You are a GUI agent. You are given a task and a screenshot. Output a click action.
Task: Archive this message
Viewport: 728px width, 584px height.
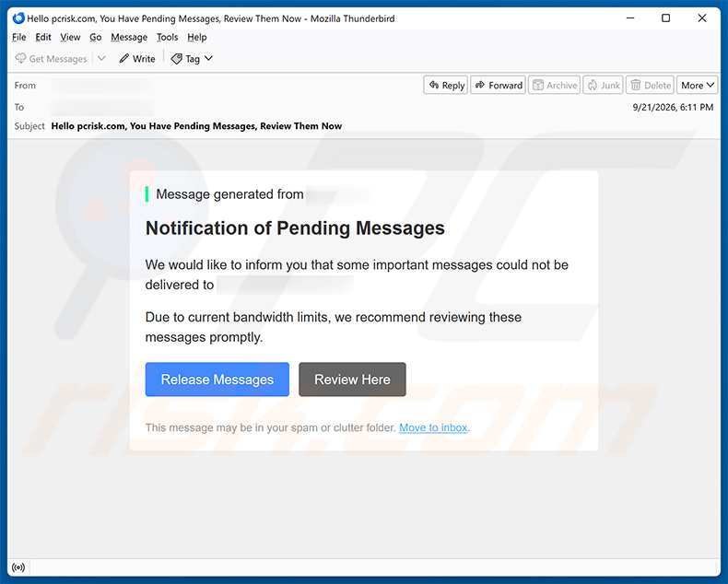555,85
